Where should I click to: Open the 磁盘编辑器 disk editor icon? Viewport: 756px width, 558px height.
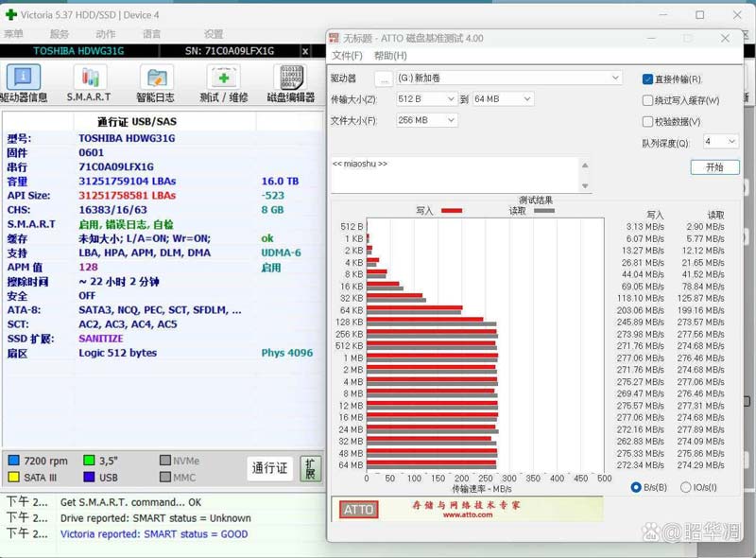pos(290,78)
